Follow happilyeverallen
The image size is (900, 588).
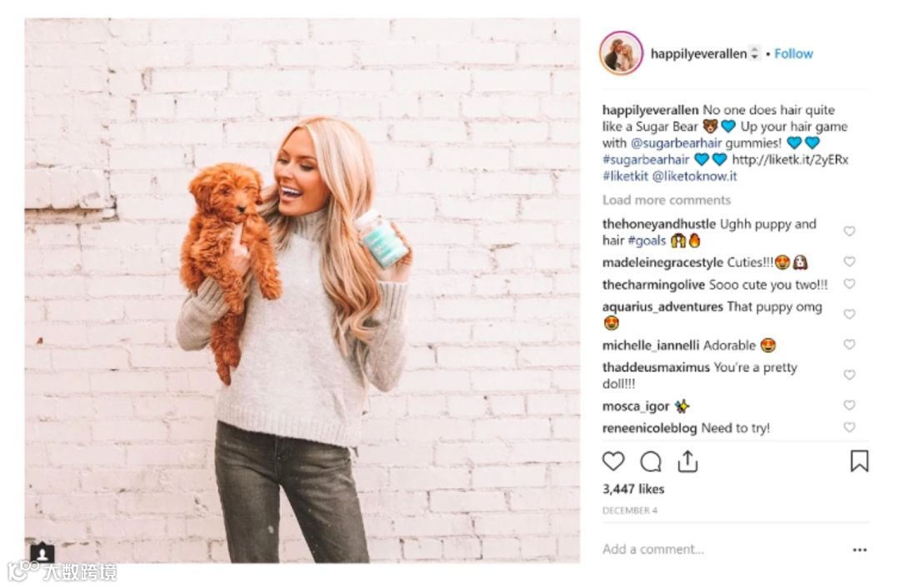[x=793, y=53]
